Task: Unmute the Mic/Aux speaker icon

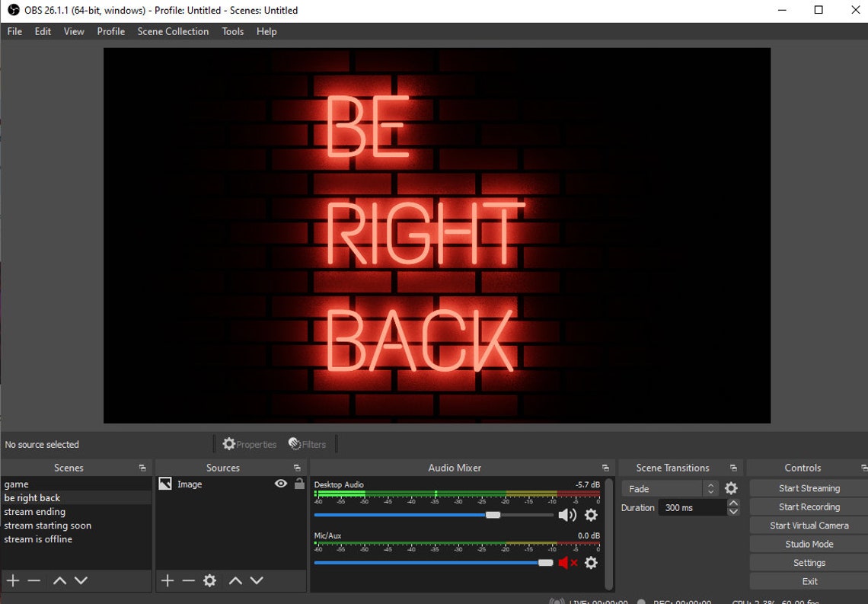Action: (566, 562)
